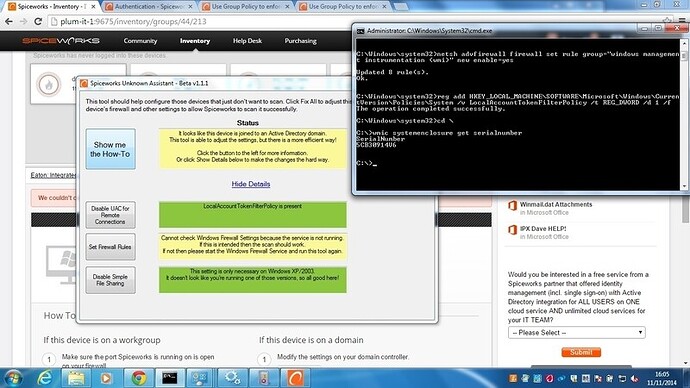Click the pink circular system tray icon

click(550, 378)
